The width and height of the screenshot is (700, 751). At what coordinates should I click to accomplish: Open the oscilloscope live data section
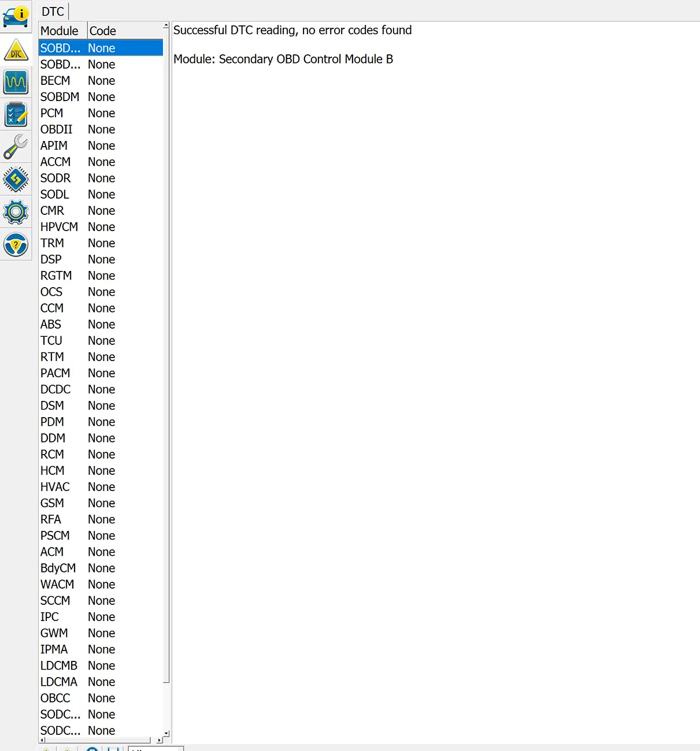coord(16,82)
